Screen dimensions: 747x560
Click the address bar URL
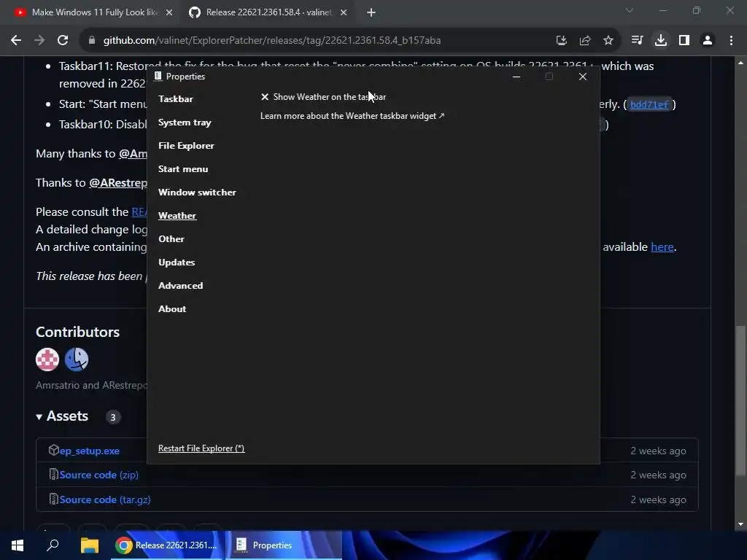272,41
